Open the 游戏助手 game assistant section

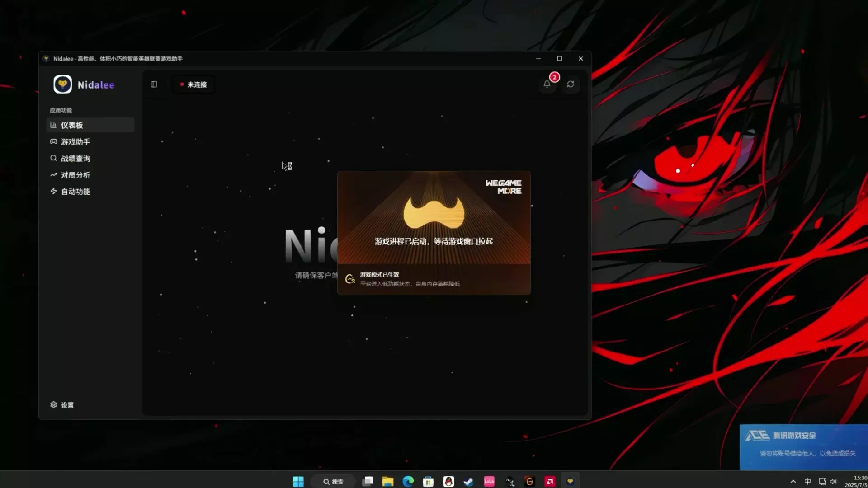pyautogui.click(x=75, y=142)
